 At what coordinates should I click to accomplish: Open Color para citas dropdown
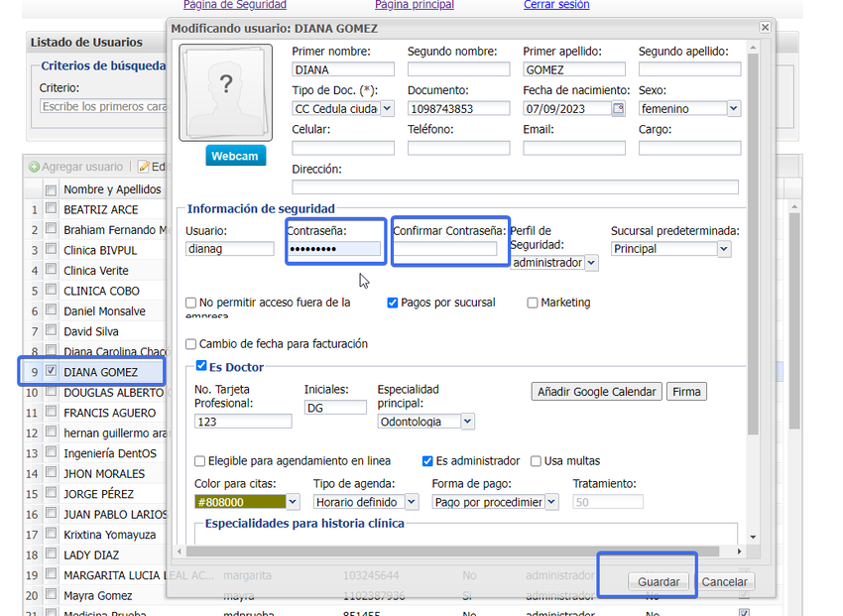coord(293,502)
